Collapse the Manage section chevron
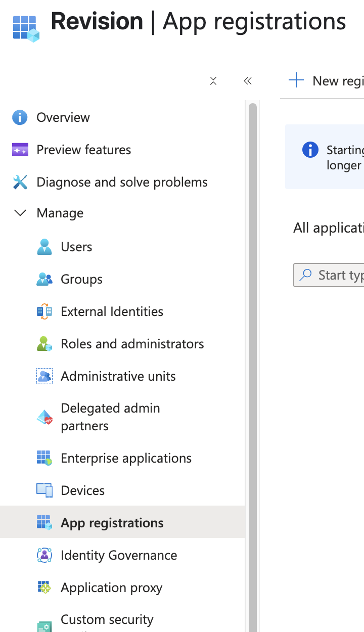 [x=20, y=213]
